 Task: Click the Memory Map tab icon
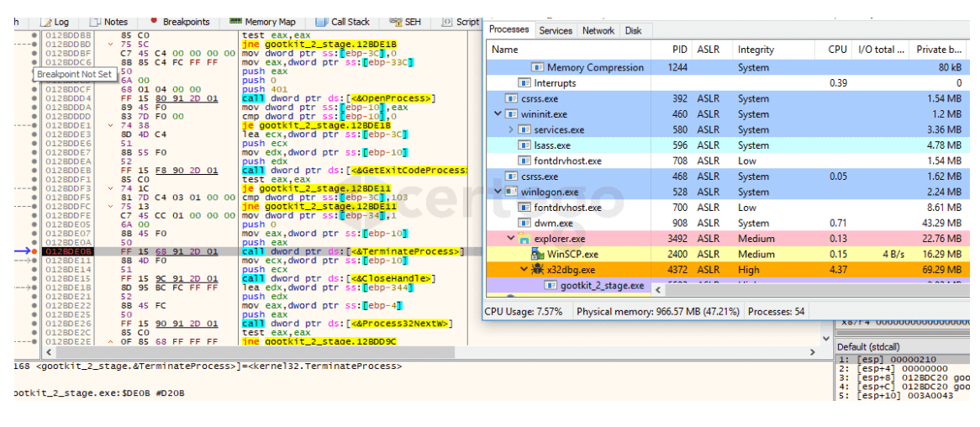pyautogui.click(x=235, y=22)
